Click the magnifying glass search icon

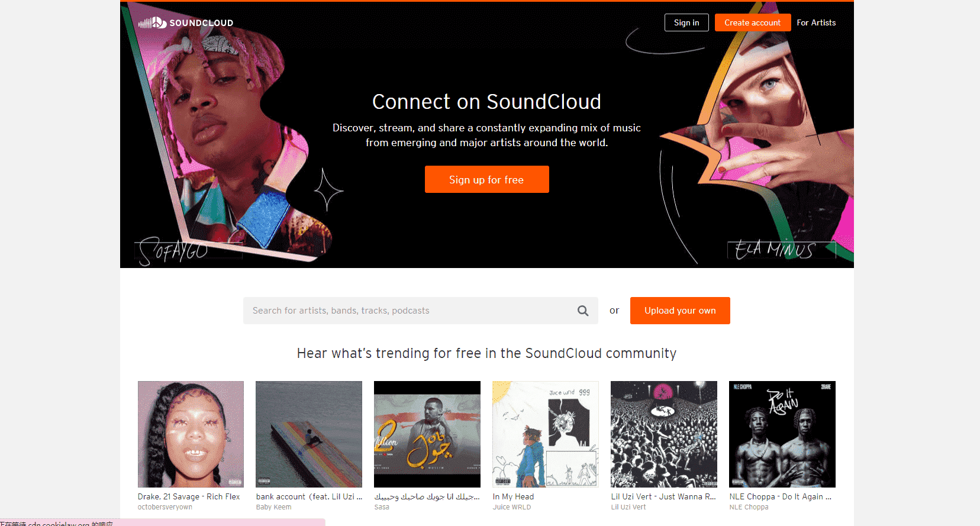pos(583,311)
